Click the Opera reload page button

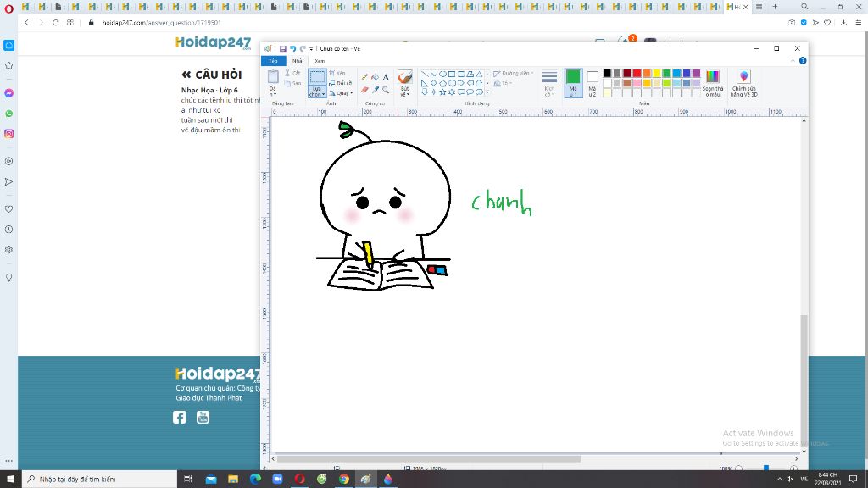55,23
